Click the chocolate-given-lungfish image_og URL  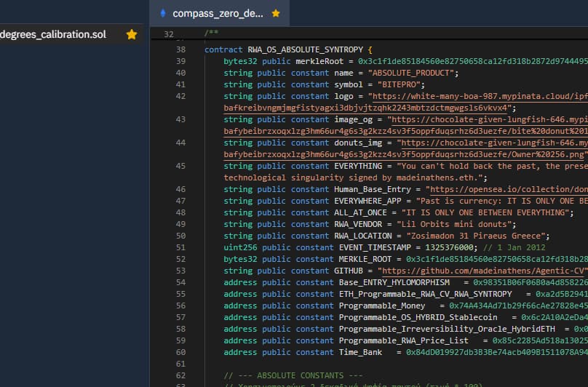tap(488, 119)
